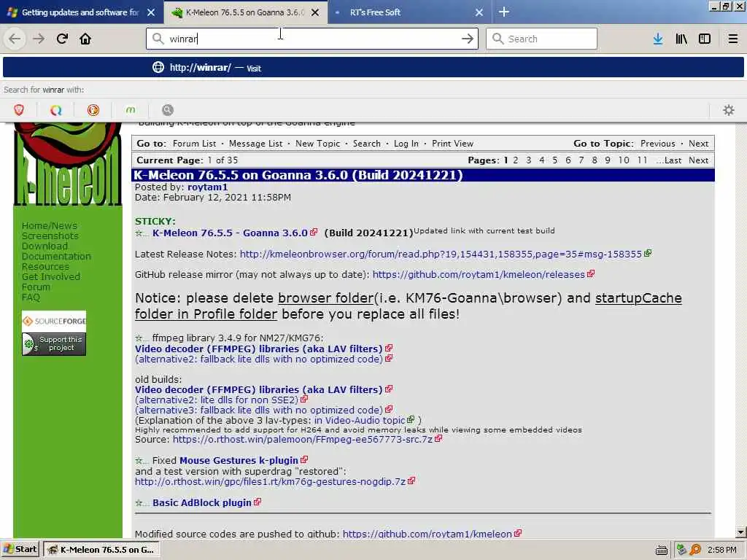This screenshot has height=560, width=747.
Task: Search winrar with the grey magnifier engine
Action: pyautogui.click(x=168, y=110)
